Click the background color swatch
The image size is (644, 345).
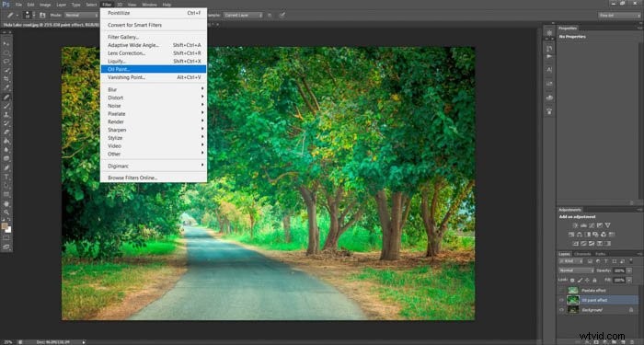8,230
